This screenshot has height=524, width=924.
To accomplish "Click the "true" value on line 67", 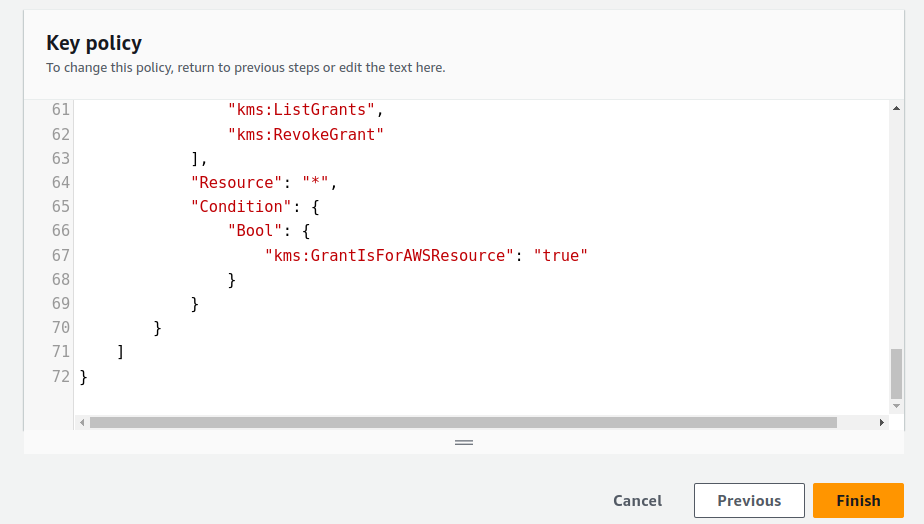I will click(560, 255).
